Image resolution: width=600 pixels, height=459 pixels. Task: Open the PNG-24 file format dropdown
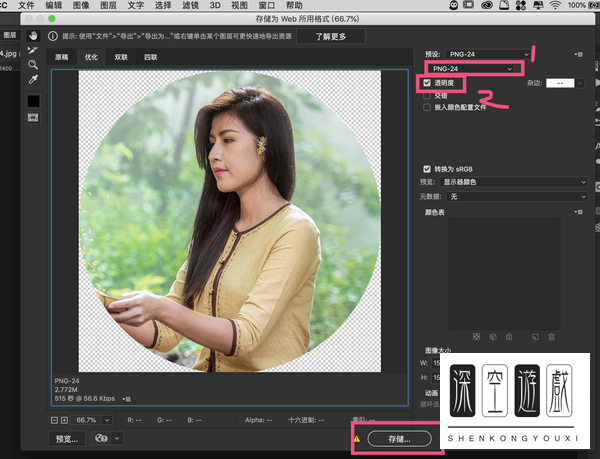pyautogui.click(x=474, y=68)
